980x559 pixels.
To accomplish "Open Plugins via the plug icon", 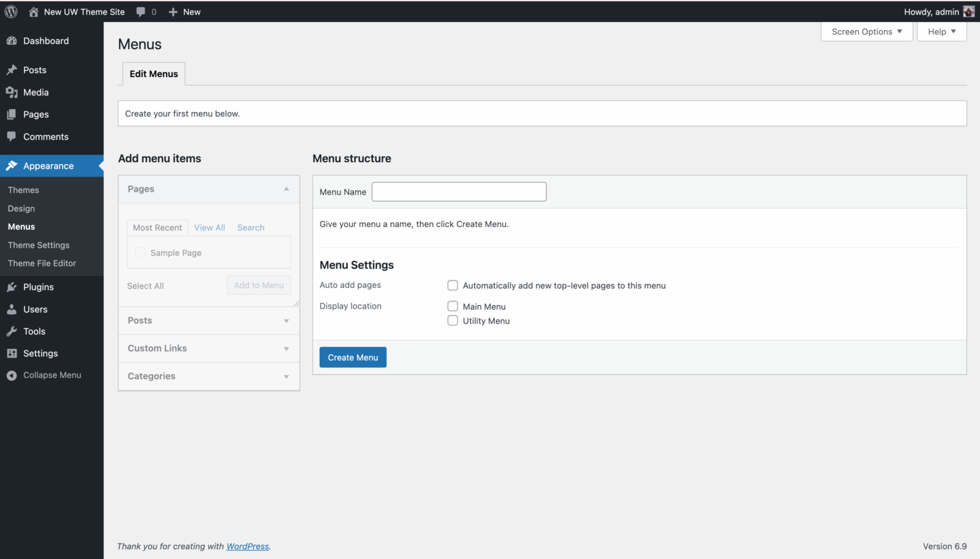I will click(x=12, y=287).
